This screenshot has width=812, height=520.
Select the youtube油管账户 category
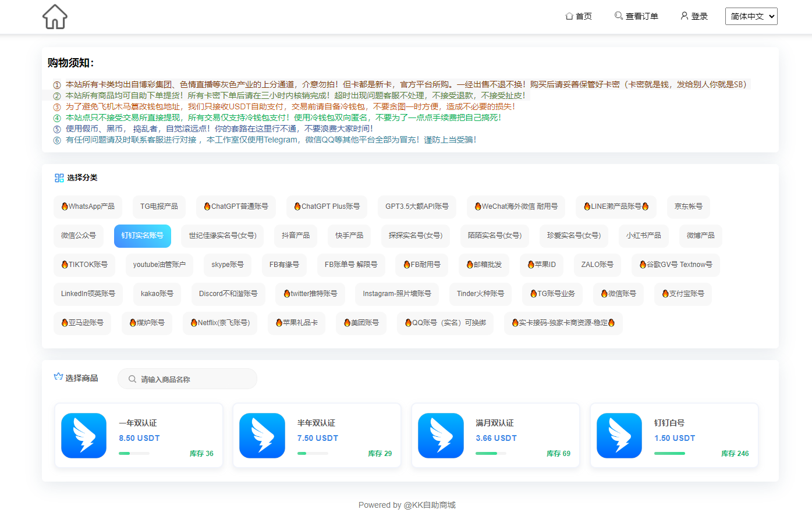point(159,265)
